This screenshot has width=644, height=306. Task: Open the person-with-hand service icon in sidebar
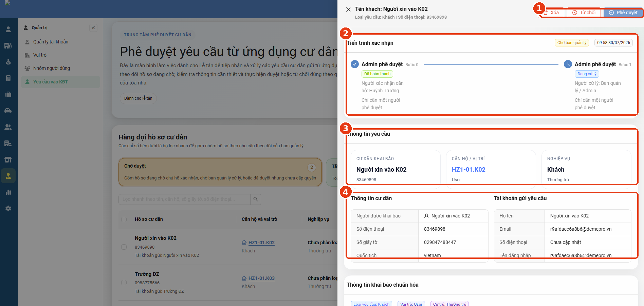(8, 62)
